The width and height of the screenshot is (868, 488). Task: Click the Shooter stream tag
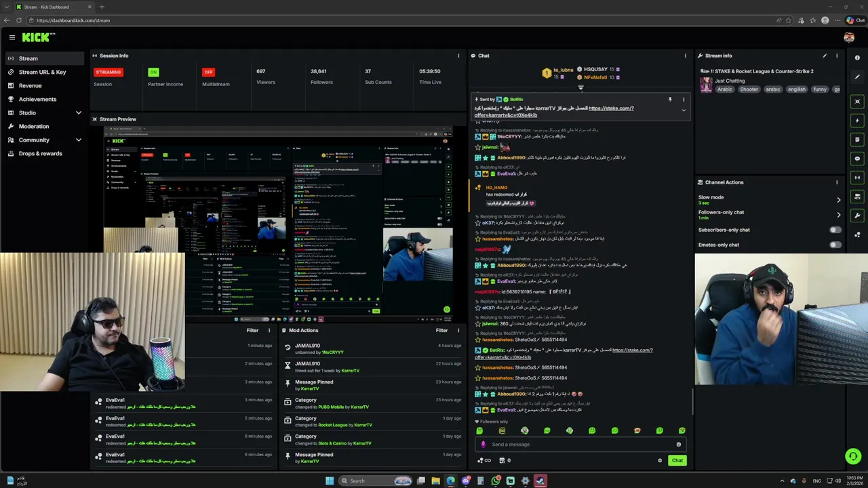pos(749,89)
